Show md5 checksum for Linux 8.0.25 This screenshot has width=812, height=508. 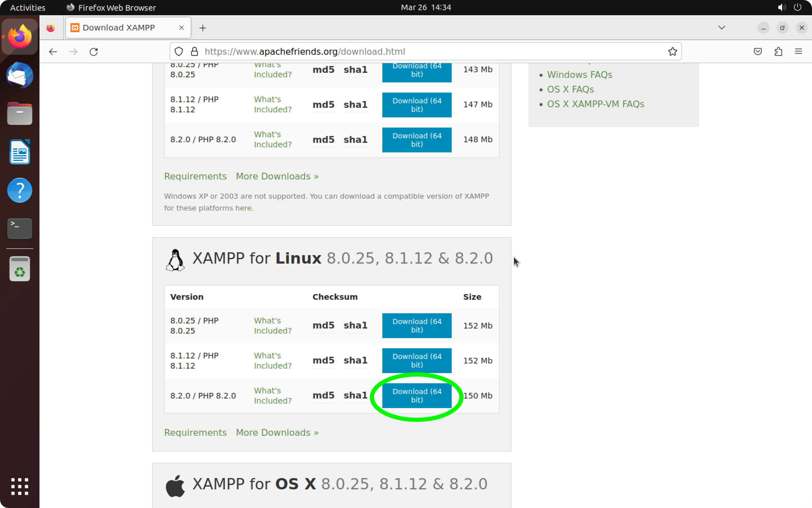pos(323,326)
